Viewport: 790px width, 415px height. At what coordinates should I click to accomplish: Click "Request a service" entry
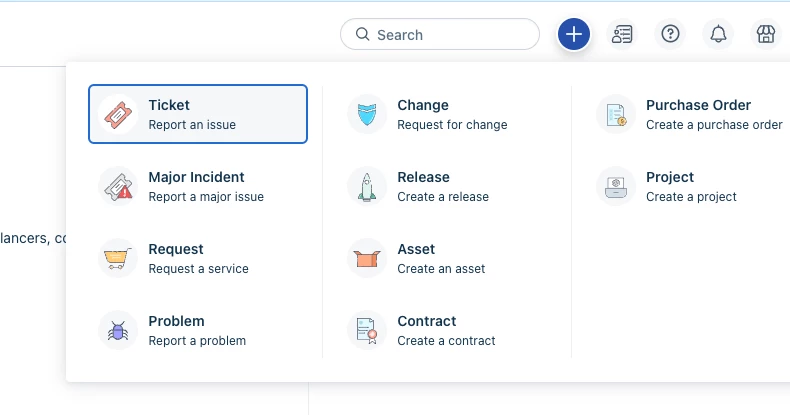click(198, 269)
